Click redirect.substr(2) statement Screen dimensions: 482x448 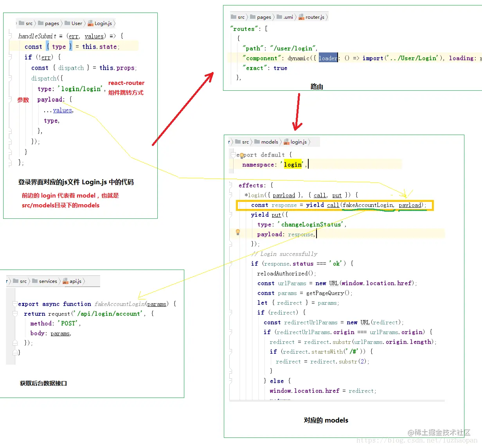(x=322, y=362)
